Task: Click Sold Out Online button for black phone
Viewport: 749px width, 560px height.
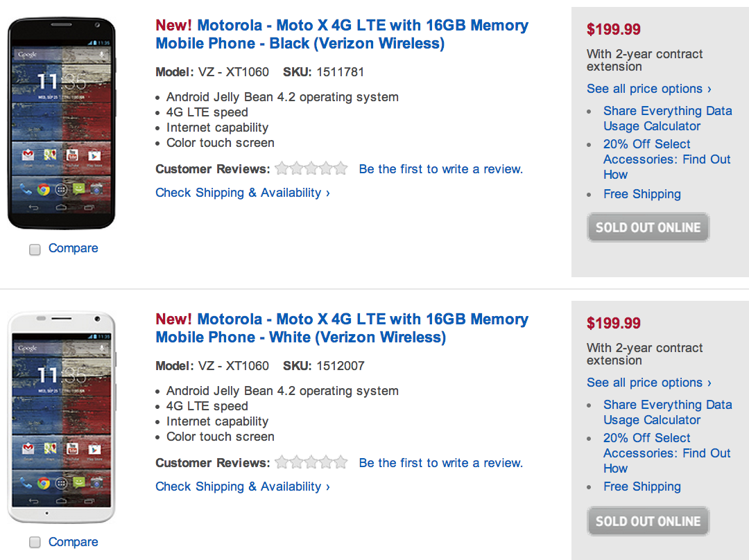Action: point(648,227)
